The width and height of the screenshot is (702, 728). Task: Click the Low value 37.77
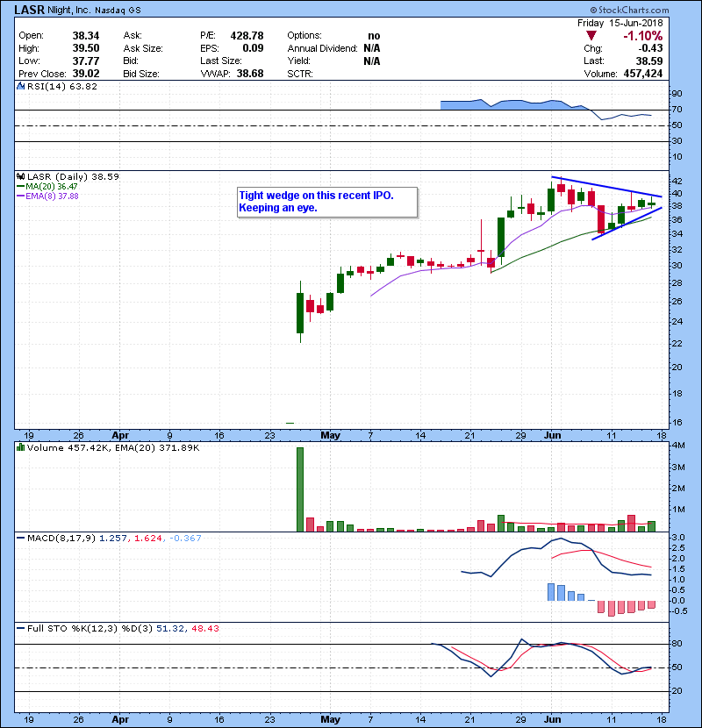[x=86, y=61]
